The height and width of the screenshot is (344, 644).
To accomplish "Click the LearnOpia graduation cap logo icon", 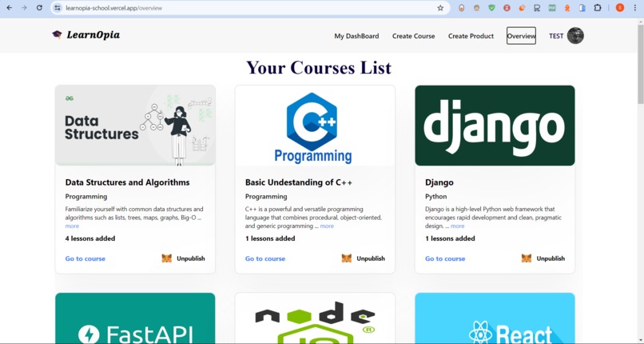I will click(x=57, y=34).
